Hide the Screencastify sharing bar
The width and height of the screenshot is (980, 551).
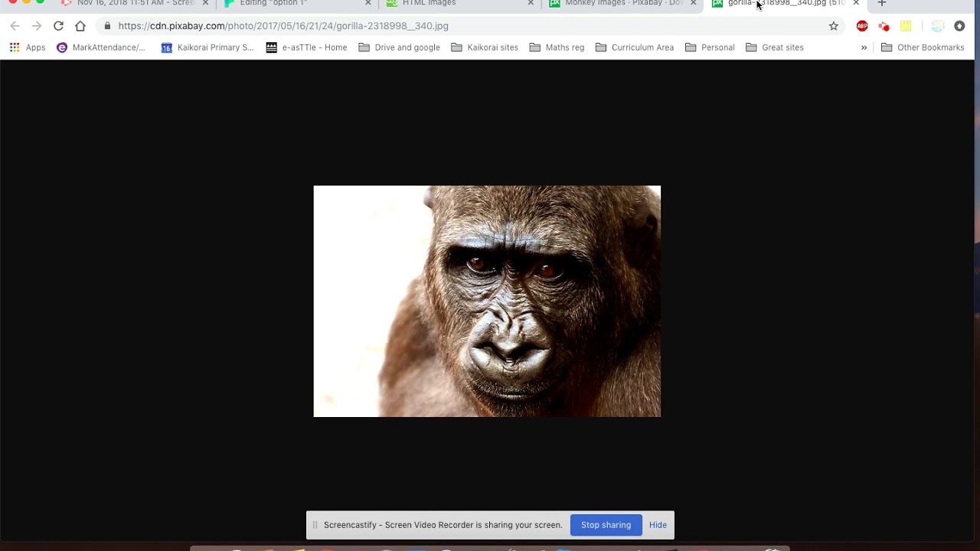click(658, 525)
